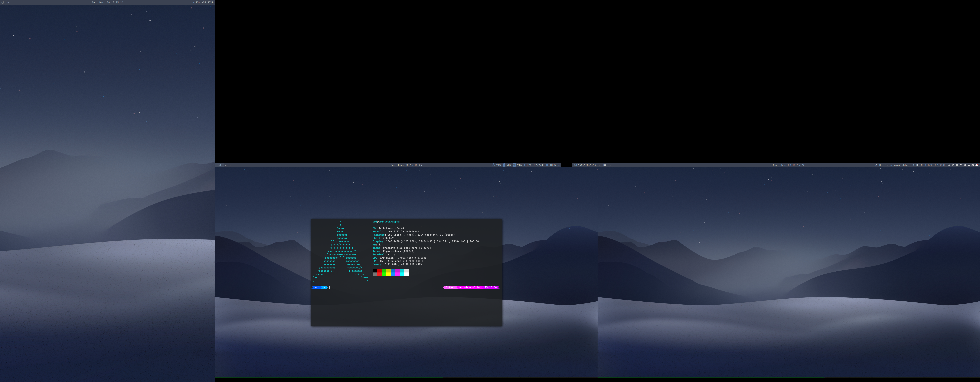Click the 13% -52.97dB volume on center bar
Viewport: 980px width, 382px height.
(x=535, y=165)
